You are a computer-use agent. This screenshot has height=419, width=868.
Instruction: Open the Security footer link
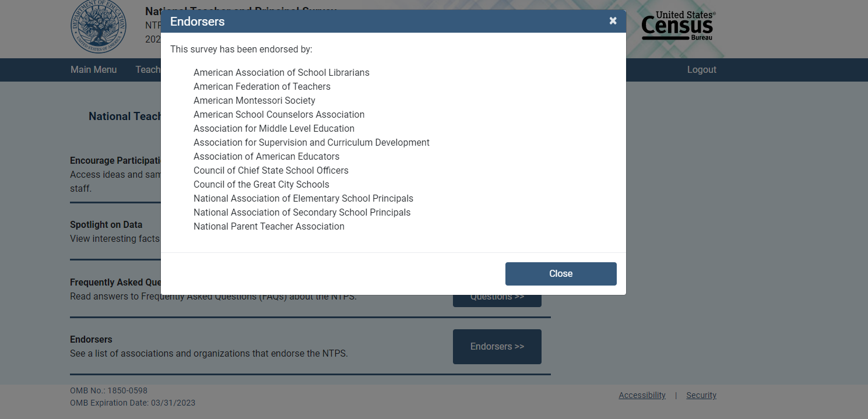[701, 395]
